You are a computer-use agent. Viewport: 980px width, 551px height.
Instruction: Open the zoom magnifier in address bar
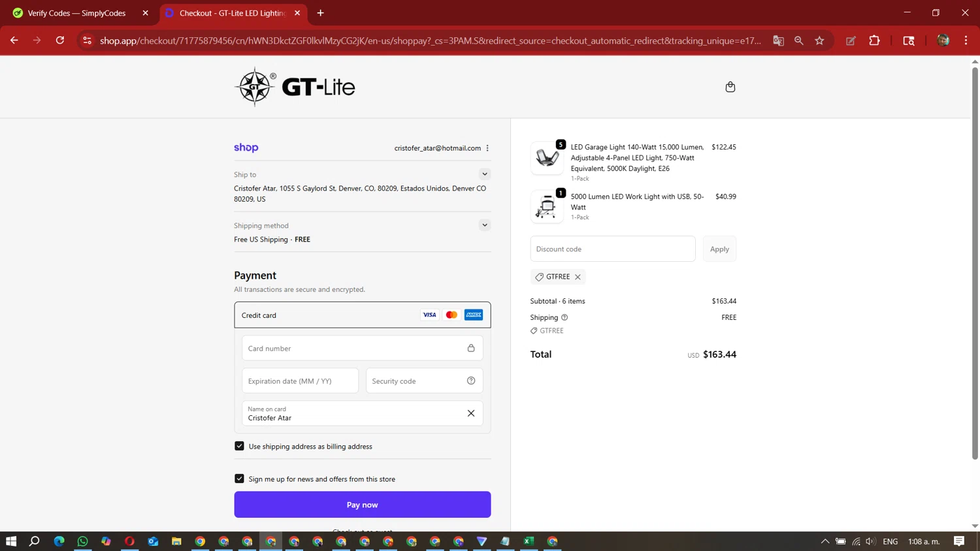[798, 40]
